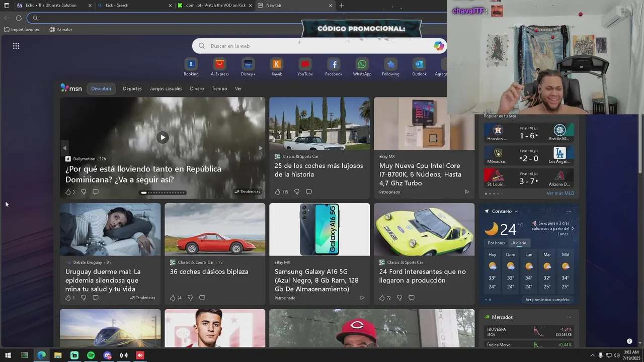Play the República Dominicana rain video
Image resolution: width=644 pixels, height=362 pixels.
pyautogui.click(x=163, y=137)
